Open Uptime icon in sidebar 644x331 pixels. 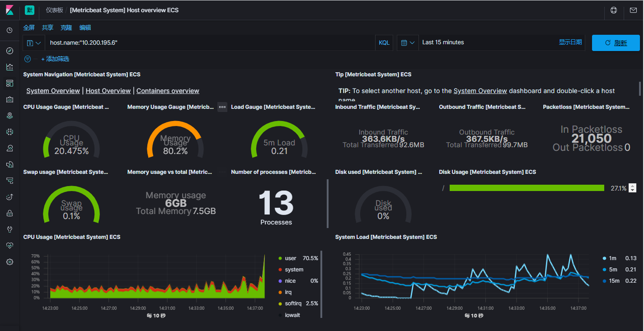click(9, 197)
